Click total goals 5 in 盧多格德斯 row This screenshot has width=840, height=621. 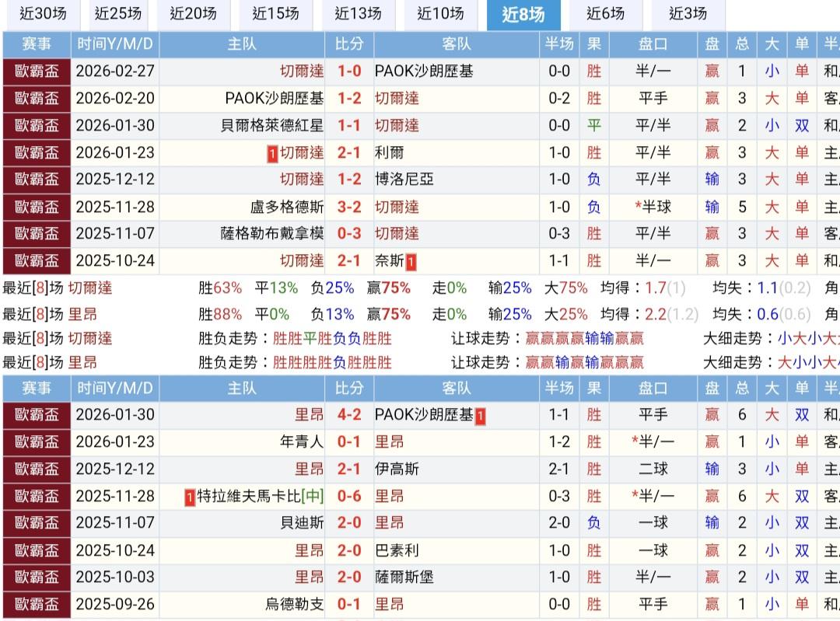coord(742,207)
